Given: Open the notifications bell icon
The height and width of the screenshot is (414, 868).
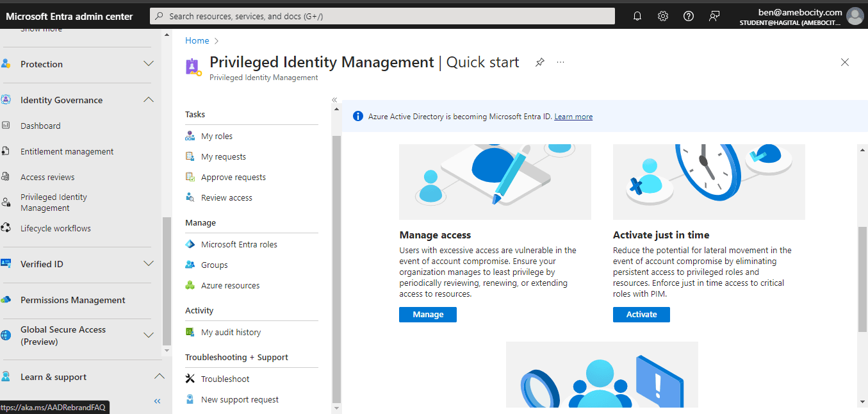Looking at the screenshot, I should click(637, 16).
